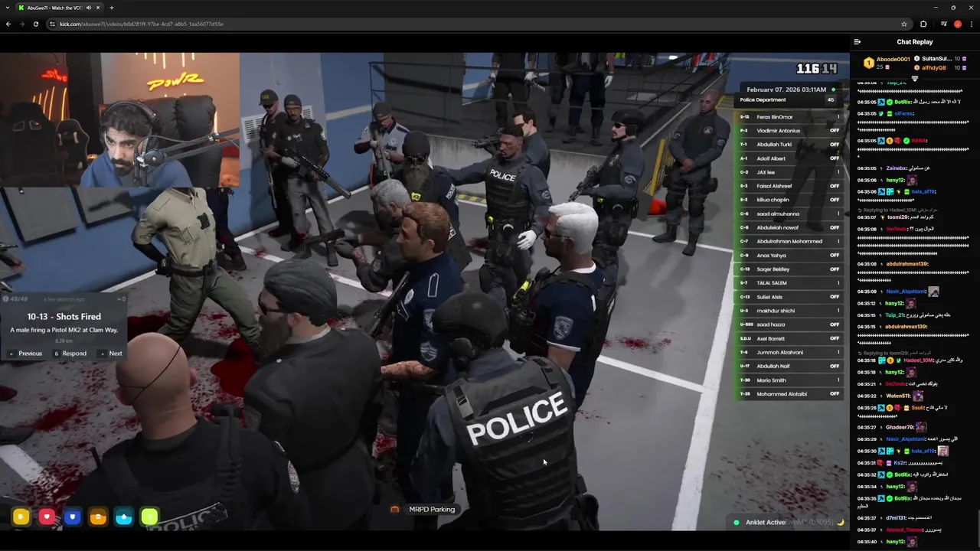Select Mario Smith roster row

tap(789, 380)
